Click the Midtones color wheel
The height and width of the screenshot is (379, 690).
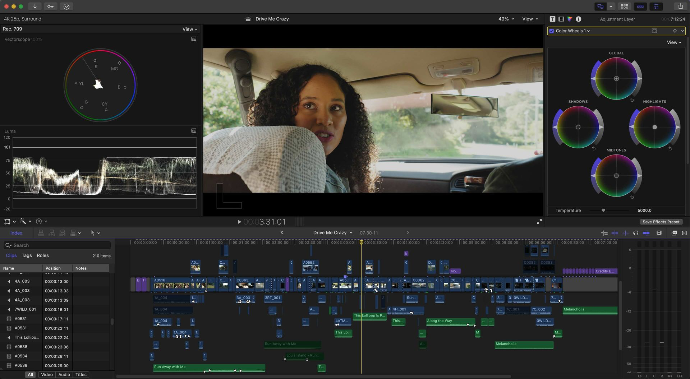(616, 176)
